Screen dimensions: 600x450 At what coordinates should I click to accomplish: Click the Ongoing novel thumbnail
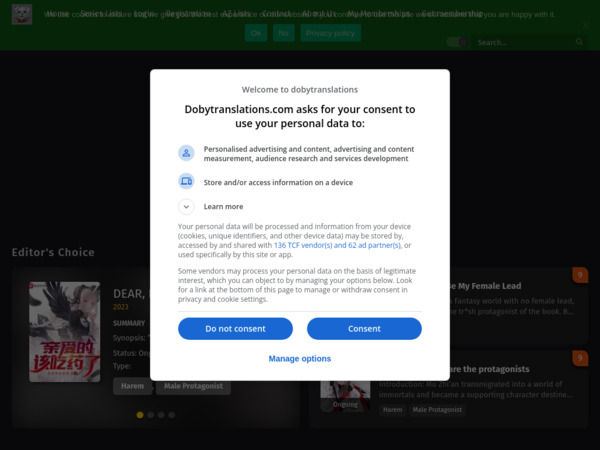pos(345,396)
